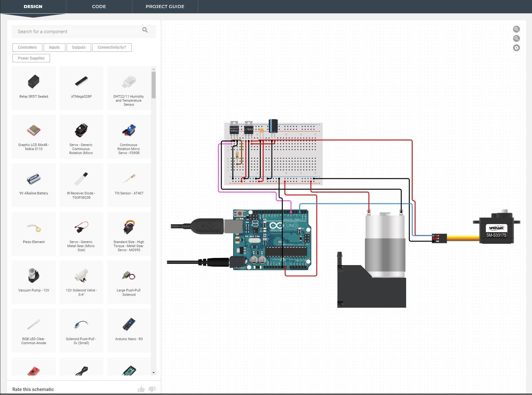Toggle the Controllers category filter

[27, 47]
